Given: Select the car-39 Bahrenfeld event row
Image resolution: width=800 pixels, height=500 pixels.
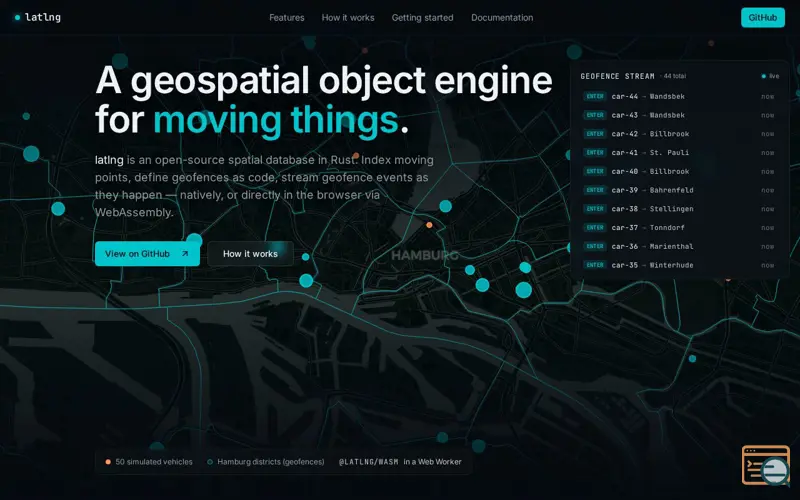Looking at the screenshot, I should click(679, 190).
